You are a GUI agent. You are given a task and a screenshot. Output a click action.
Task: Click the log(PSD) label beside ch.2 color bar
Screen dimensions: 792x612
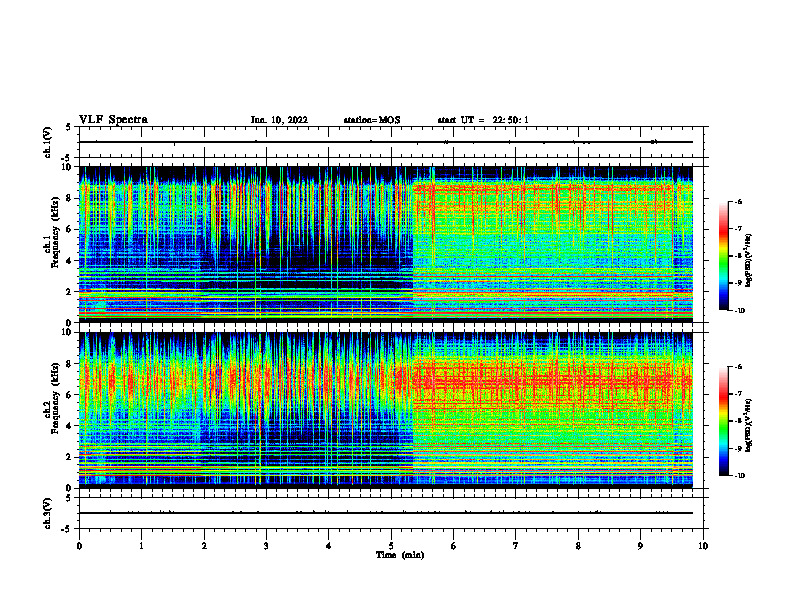pos(749,425)
